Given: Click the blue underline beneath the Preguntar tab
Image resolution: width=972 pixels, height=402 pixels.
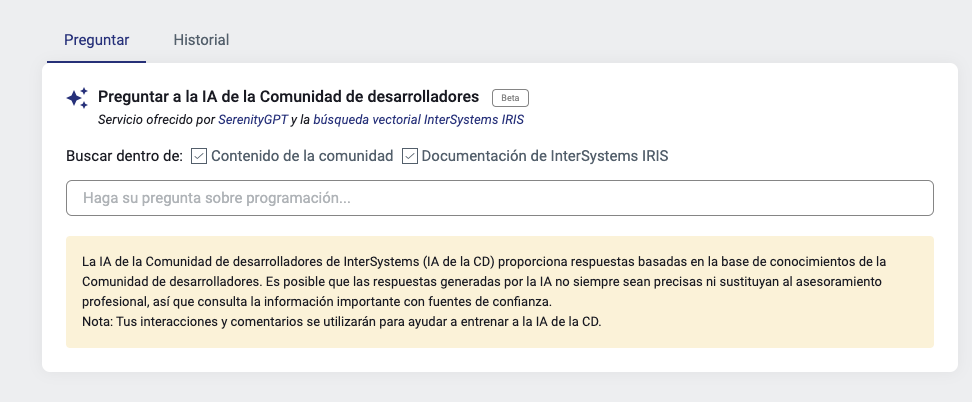Looking at the screenshot, I should pos(96,62).
